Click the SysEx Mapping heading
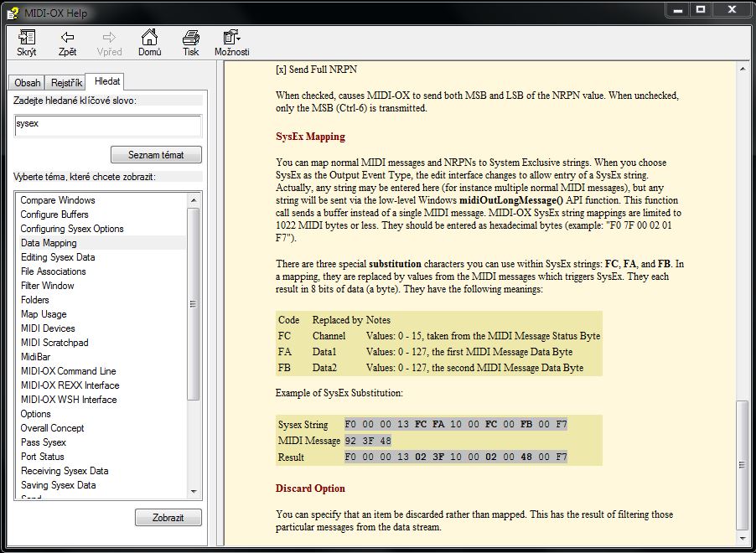This screenshot has height=553, width=756. pos(310,137)
